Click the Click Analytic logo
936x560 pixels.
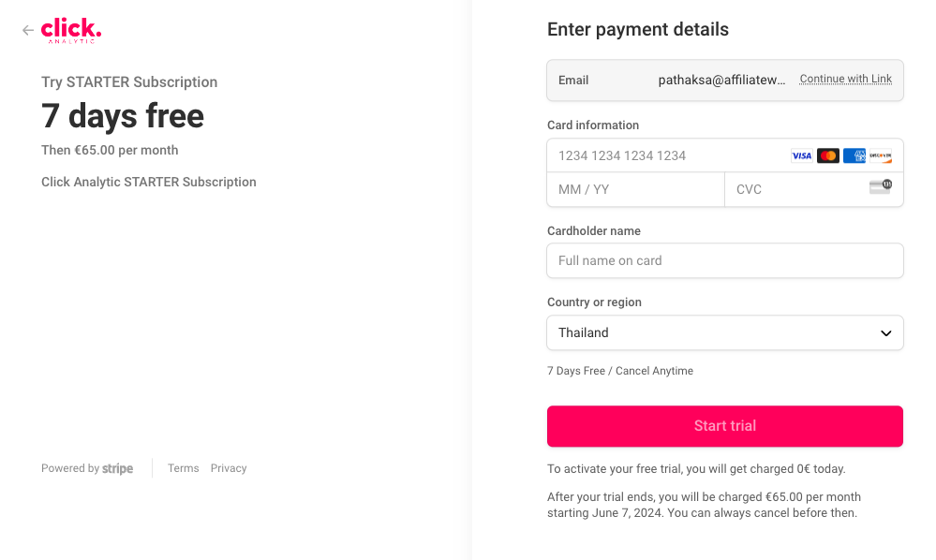[x=71, y=31]
